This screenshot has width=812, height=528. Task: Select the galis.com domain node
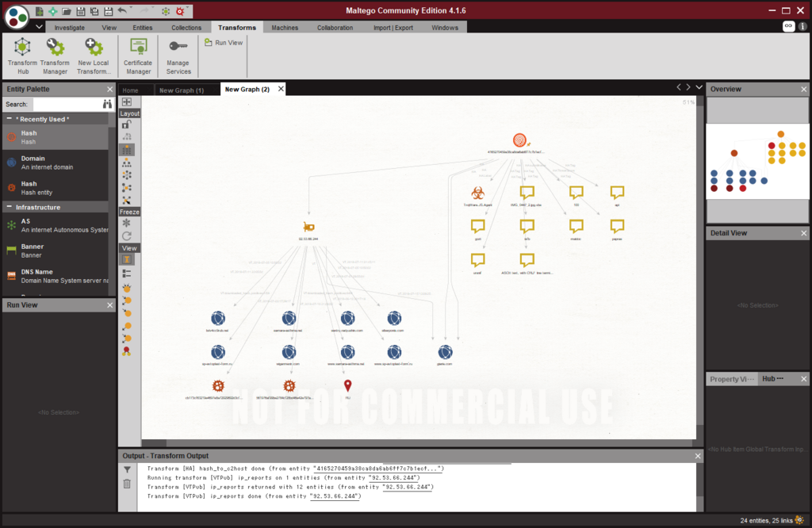pos(445,353)
